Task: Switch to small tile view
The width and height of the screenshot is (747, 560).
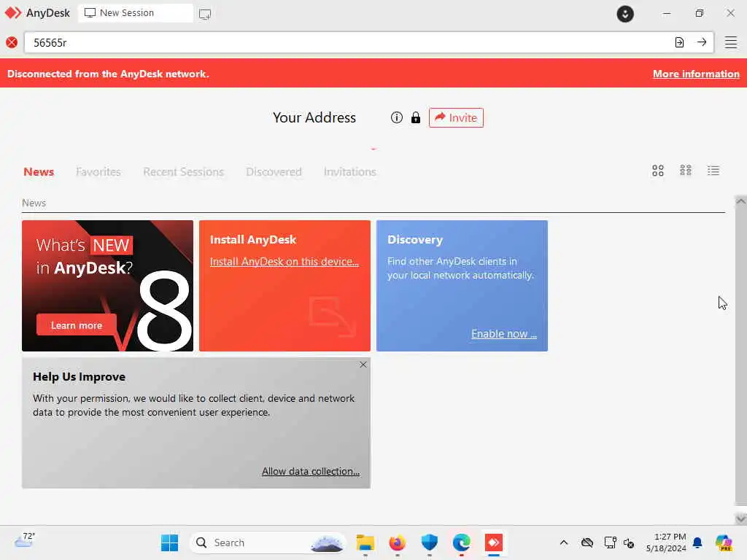Action: point(686,171)
